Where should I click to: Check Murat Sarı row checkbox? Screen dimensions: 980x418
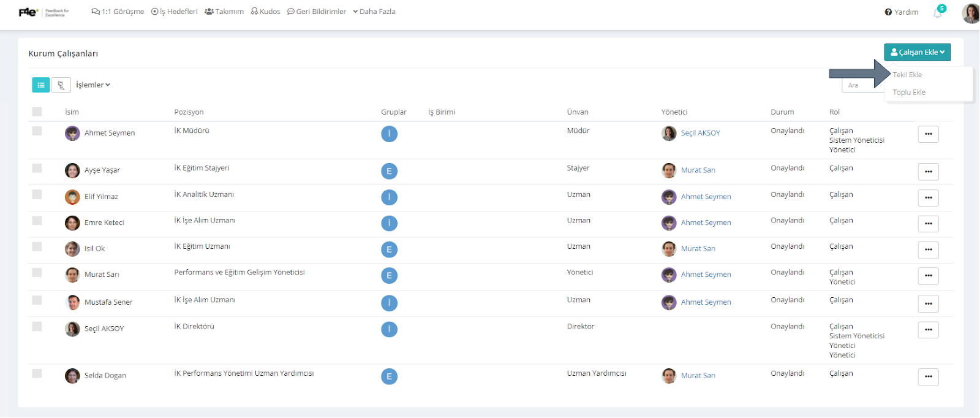pos(37,272)
